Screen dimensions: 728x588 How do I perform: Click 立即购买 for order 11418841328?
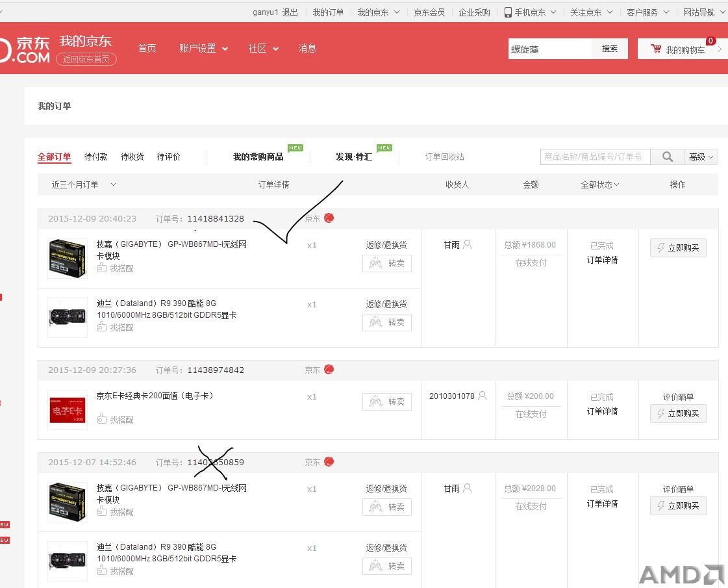point(678,248)
